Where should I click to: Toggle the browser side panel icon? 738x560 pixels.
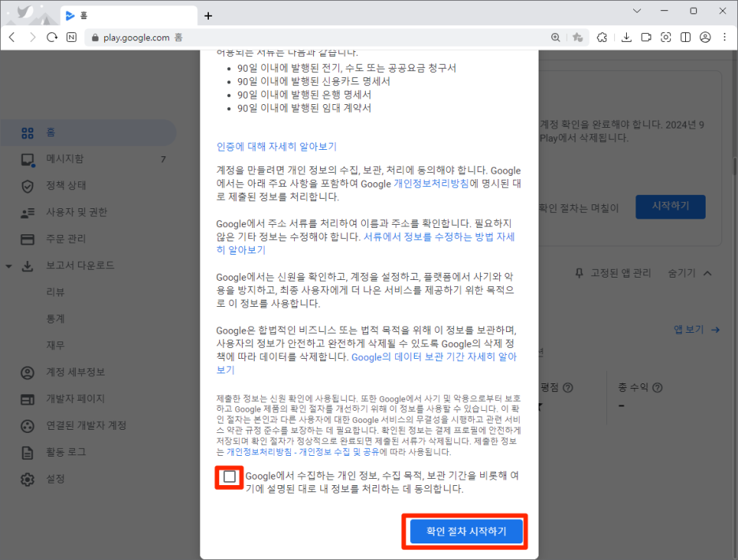click(685, 37)
